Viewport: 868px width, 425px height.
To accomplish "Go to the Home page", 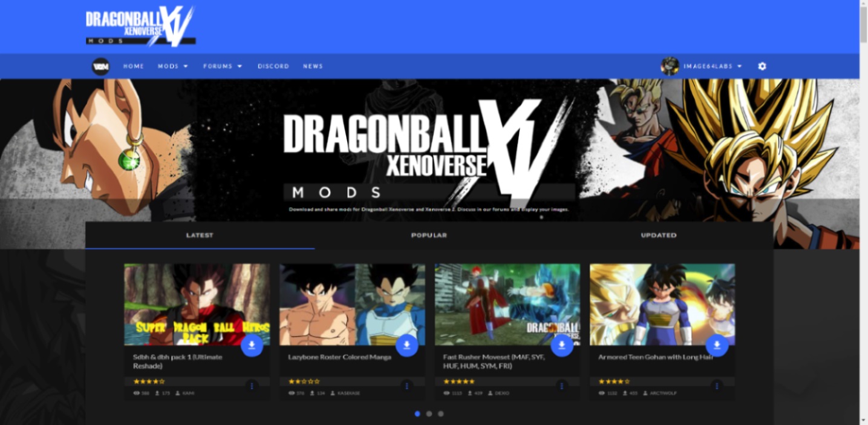I will coord(134,66).
